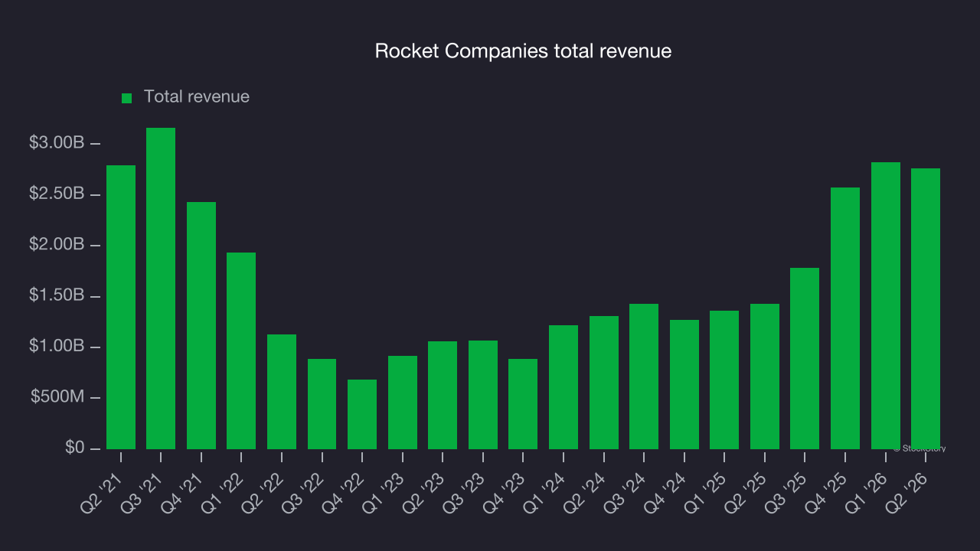Click the '$2.00B' y-axis label
This screenshot has width=980, height=551.
point(57,245)
